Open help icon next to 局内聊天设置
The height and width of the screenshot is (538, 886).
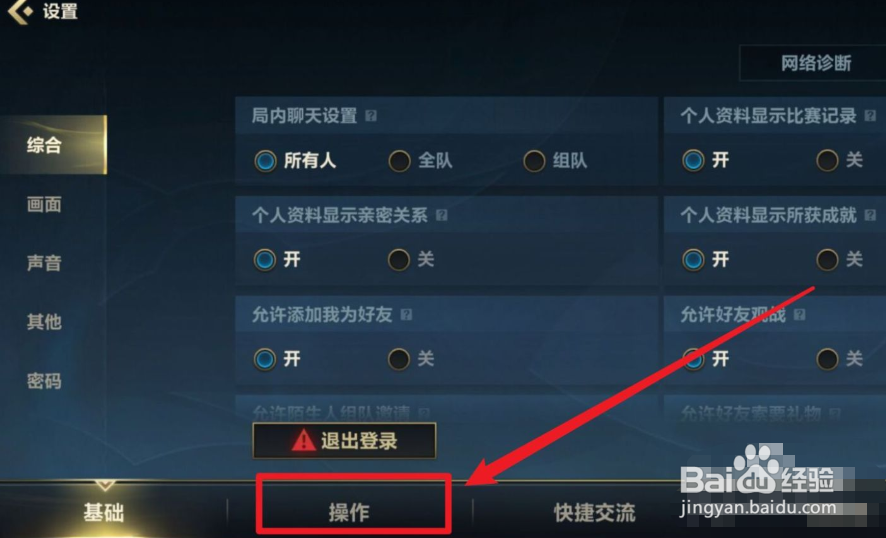coord(371,116)
